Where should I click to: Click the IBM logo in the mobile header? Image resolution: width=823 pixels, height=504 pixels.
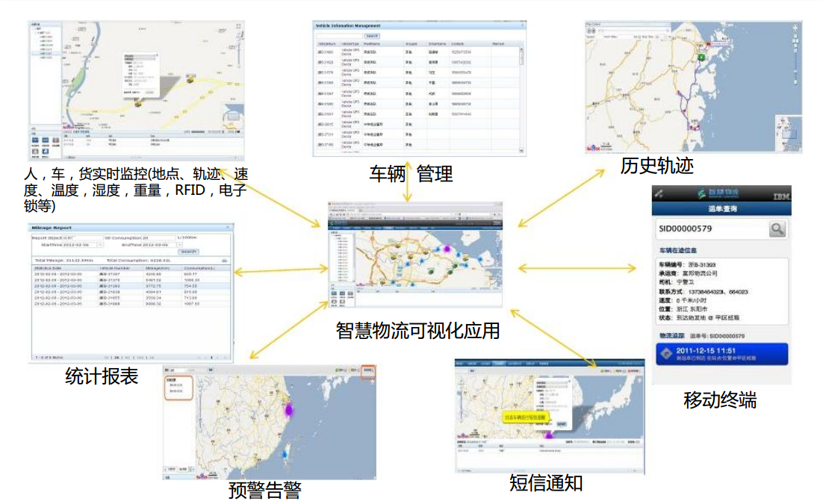(781, 196)
